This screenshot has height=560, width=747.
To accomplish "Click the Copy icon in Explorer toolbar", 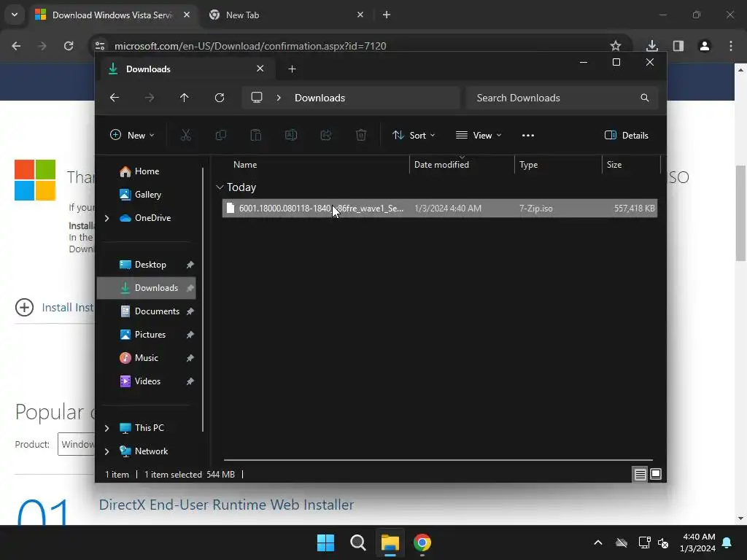I will point(220,135).
